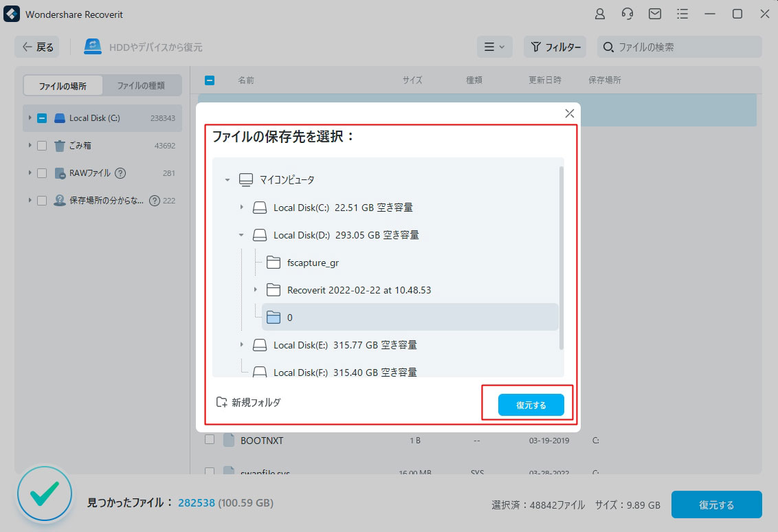
Task: Click the Local Disk (C:) drive icon in sidebar
Action: tap(60, 118)
